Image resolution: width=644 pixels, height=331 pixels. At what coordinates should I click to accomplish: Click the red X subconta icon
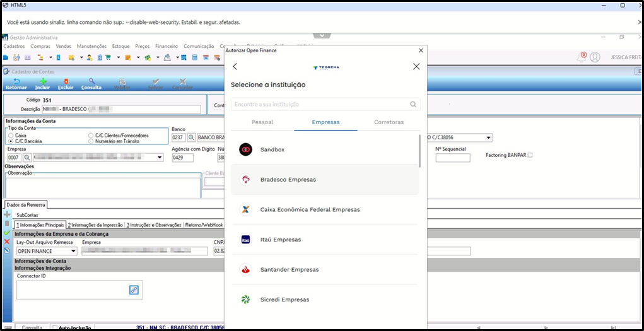[6, 241]
